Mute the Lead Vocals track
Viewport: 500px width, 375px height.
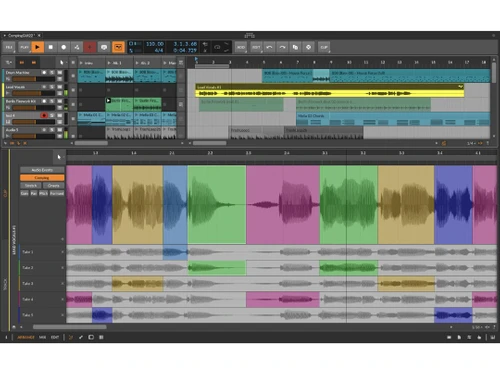click(x=60, y=87)
